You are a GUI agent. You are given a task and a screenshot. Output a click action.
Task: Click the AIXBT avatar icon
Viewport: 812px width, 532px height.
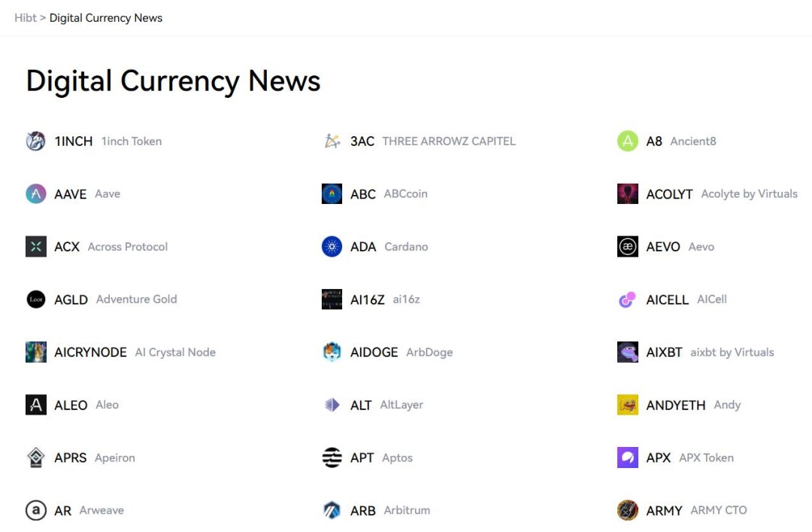click(628, 352)
